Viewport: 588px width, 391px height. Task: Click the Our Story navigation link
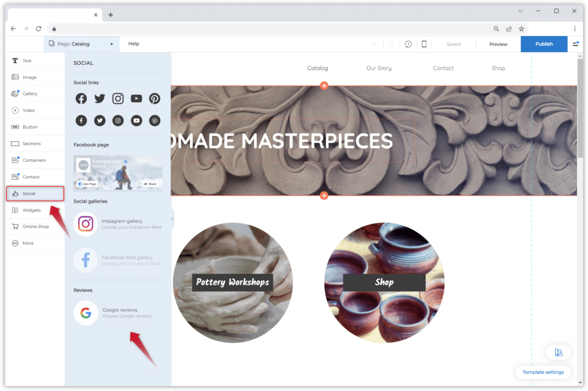click(x=378, y=68)
